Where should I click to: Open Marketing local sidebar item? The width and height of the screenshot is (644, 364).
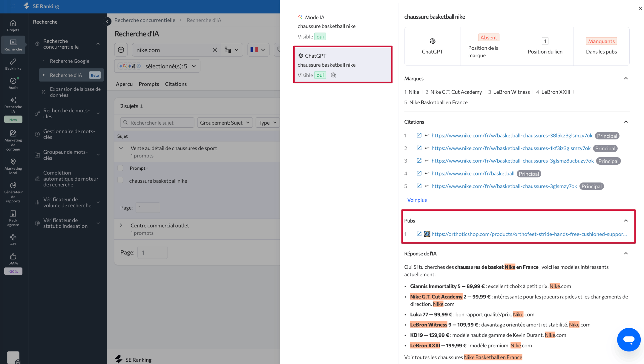point(13,166)
